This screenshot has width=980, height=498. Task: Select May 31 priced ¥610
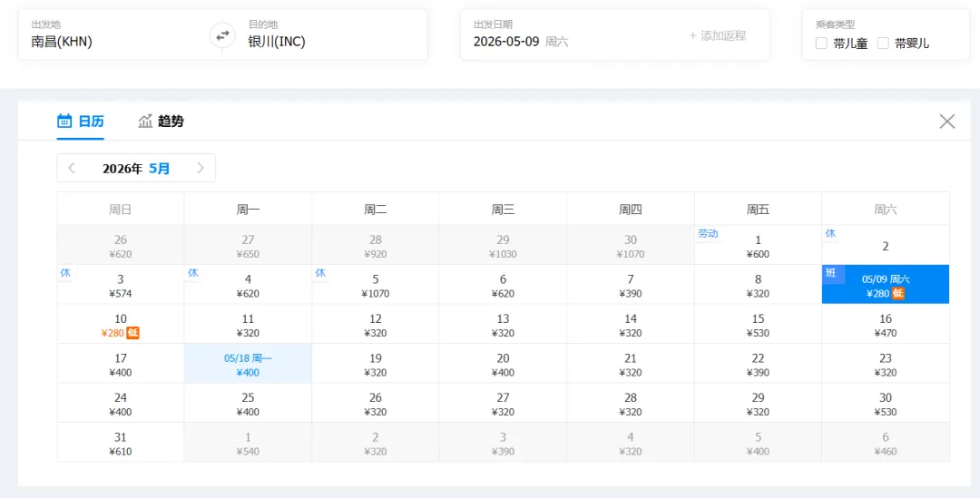pos(121,442)
